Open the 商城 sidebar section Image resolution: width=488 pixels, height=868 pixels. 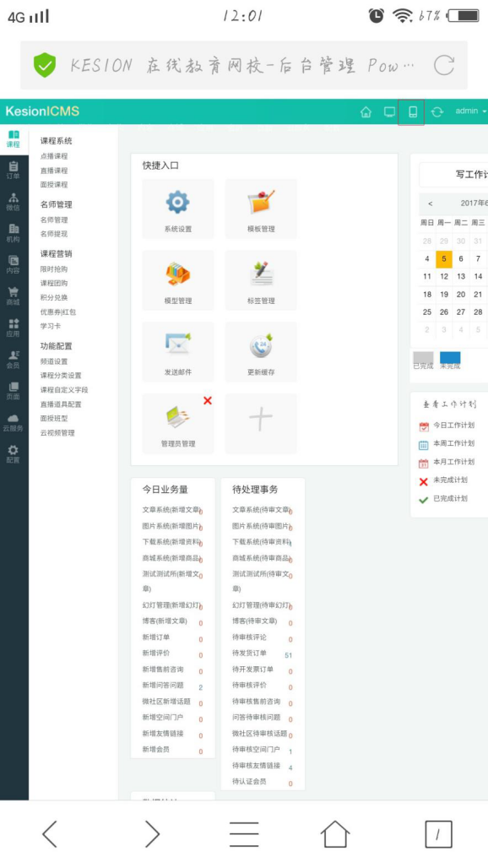click(14, 296)
